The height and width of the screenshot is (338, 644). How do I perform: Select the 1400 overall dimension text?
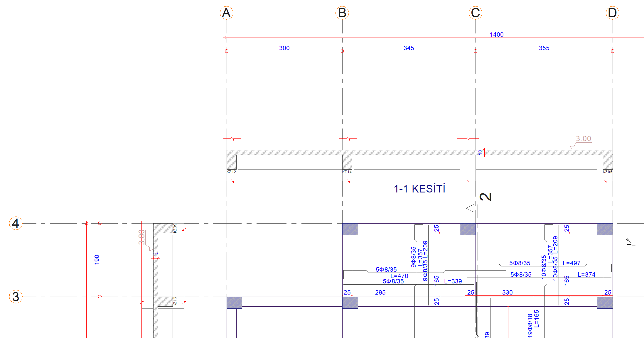pos(496,35)
